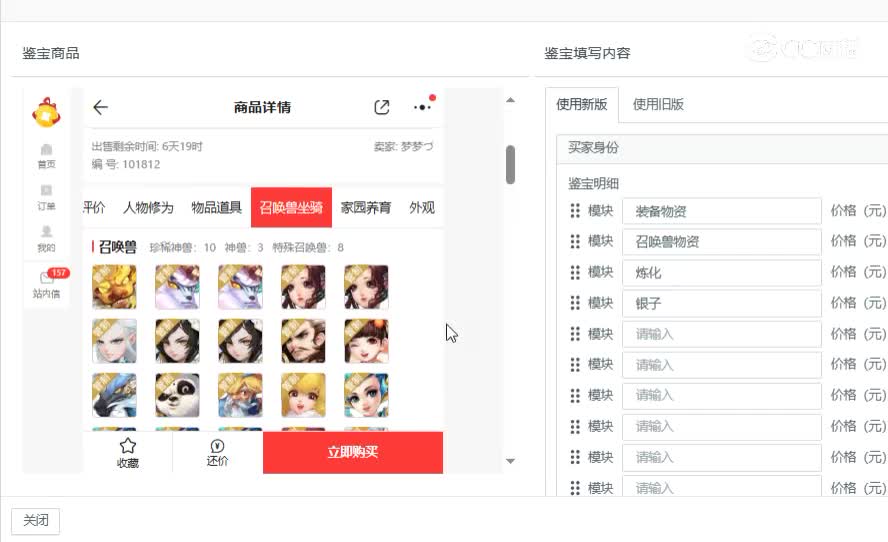Screen dimensions: 888x542
Task: Click the golden bell app logo
Action: [x=46, y=112]
